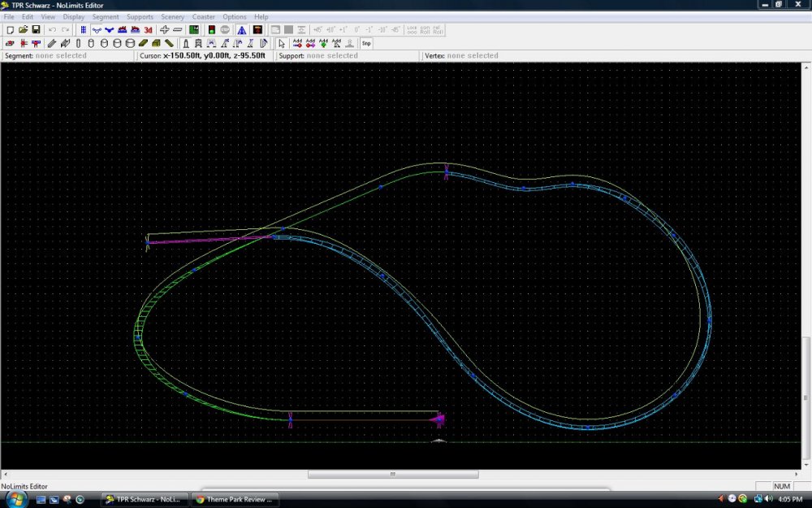Select the arrow pointer selection tool
Viewport: 812px width, 508px height.
(282, 43)
